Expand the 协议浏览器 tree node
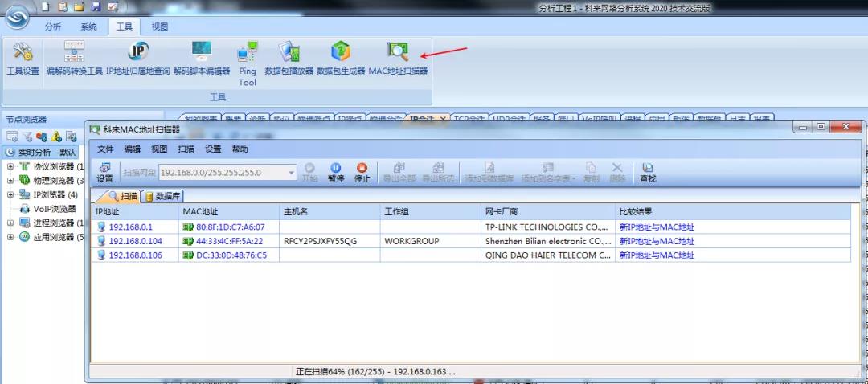 pos(10,166)
